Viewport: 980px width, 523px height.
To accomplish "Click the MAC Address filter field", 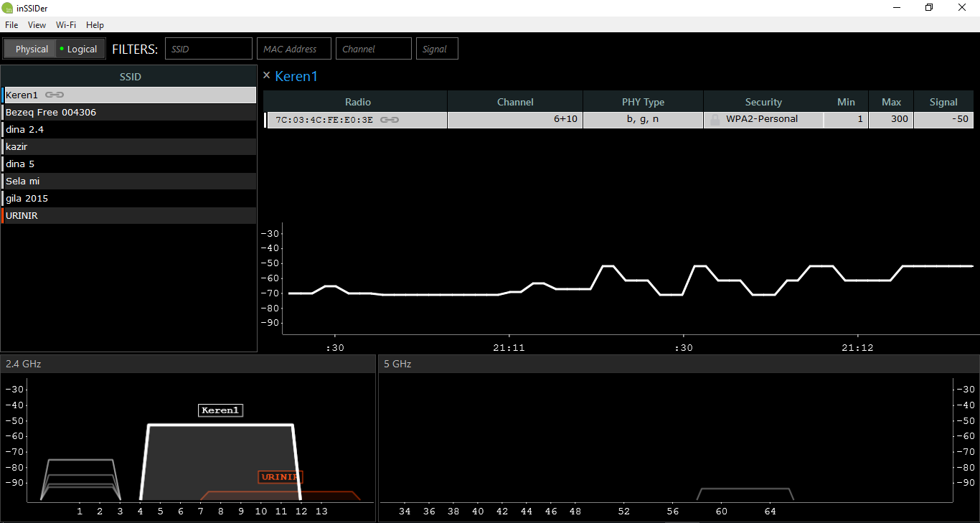I will point(294,49).
